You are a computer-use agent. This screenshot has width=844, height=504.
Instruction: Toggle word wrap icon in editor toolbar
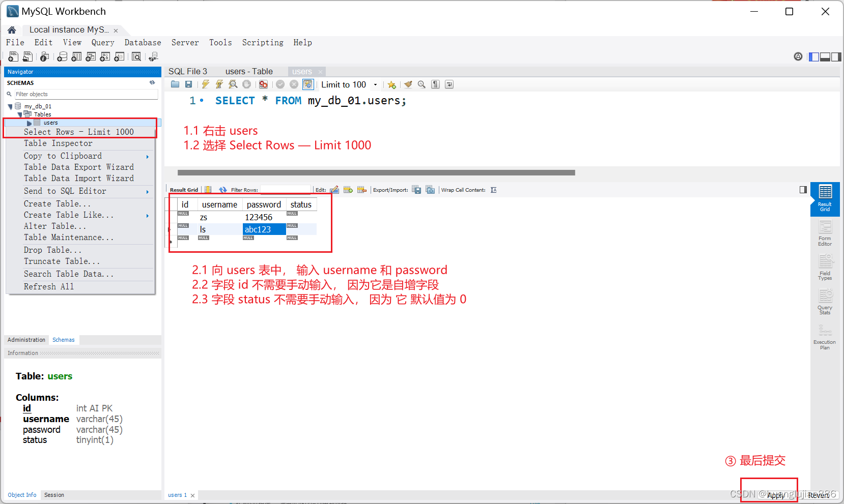click(449, 84)
